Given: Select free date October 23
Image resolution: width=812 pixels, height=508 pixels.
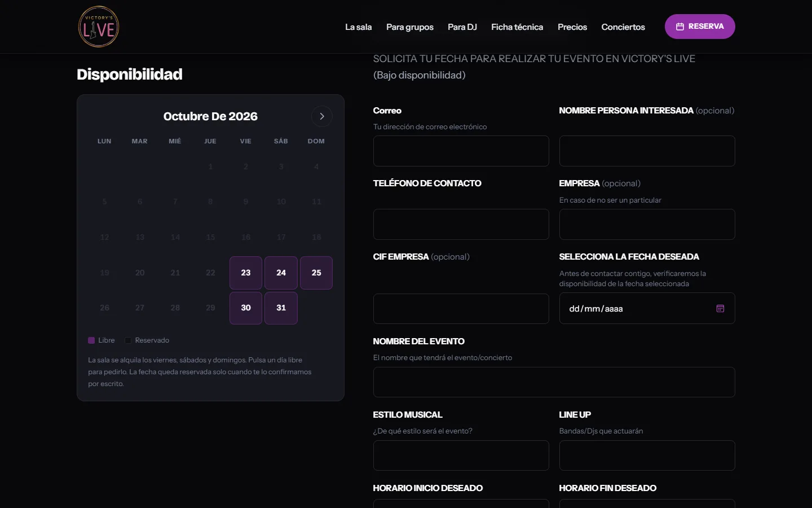Looking at the screenshot, I should 246,273.
